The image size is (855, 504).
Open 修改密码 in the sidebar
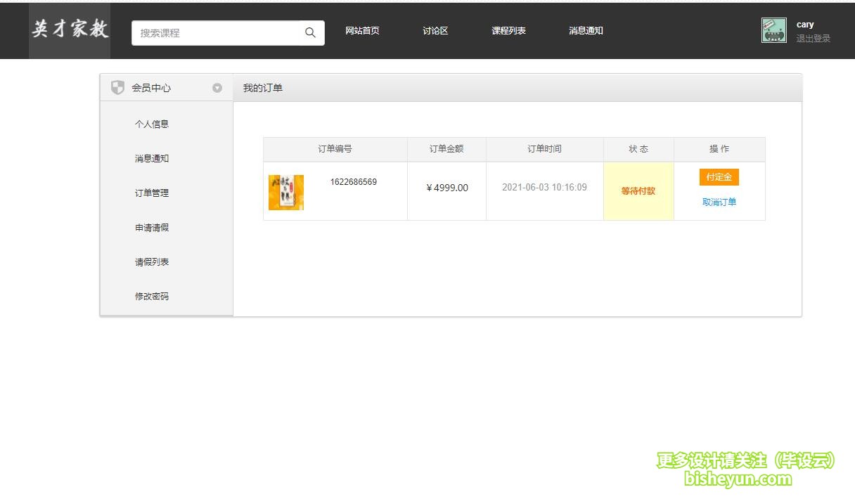[x=152, y=297]
